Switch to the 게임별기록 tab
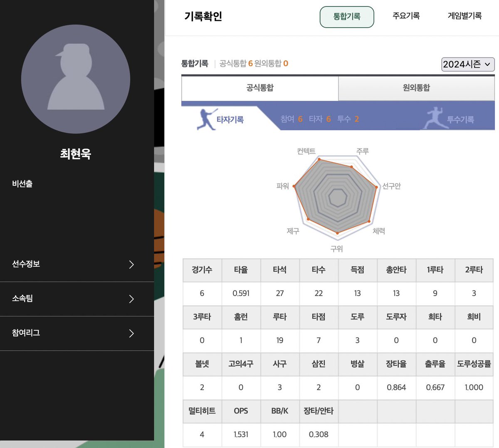 [x=464, y=16]
